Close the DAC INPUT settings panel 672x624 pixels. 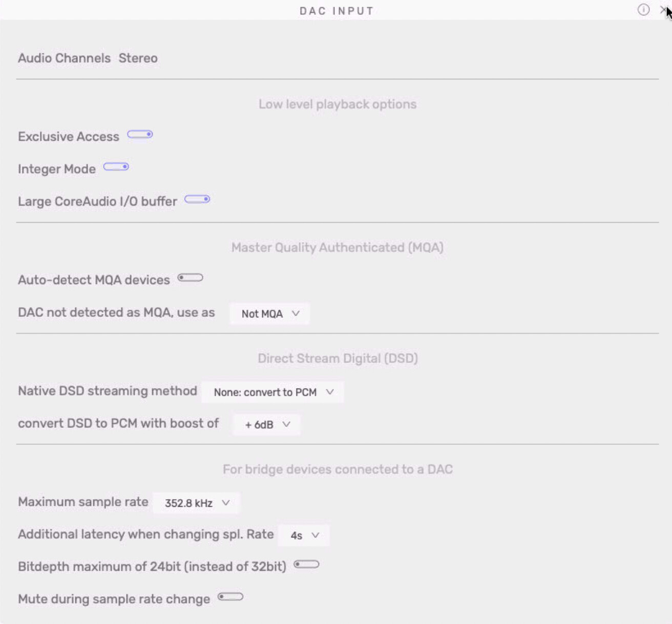[664, 10]
